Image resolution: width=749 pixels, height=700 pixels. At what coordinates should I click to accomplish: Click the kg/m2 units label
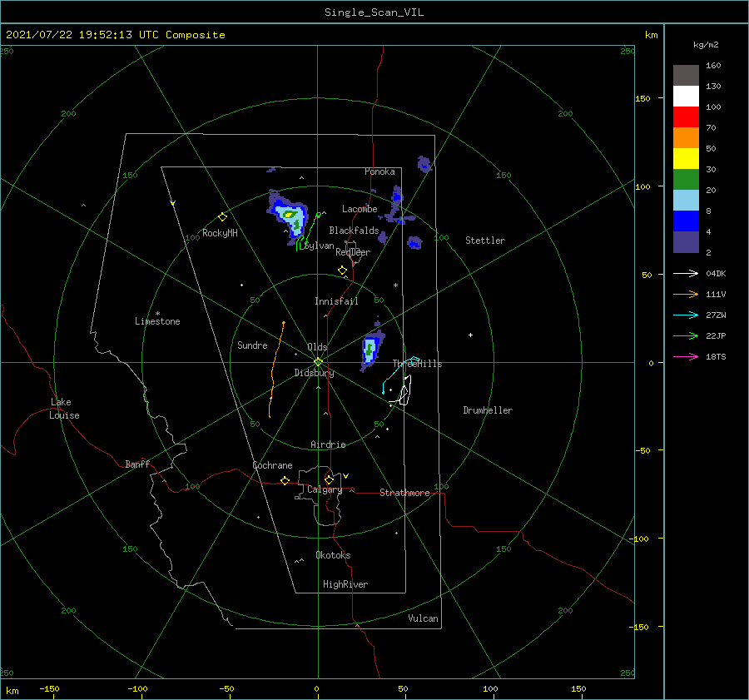click(706, 45)
